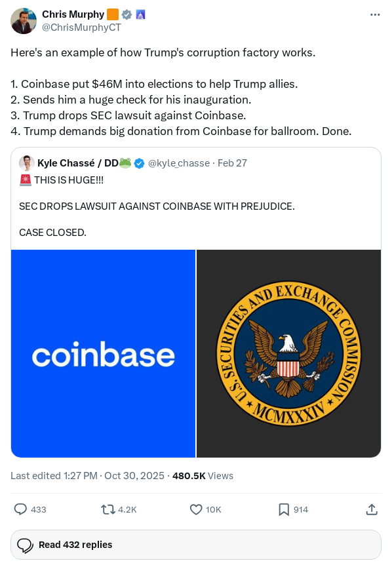Screen dimensions: 392x565
Task: Expand the quoted tweet from Kyle Chassé
Action: 196,206
